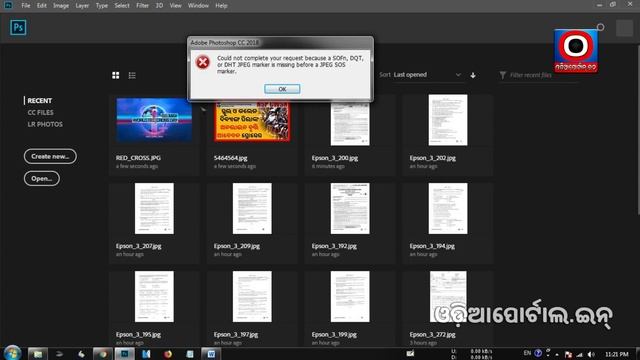The height and width of the screenshot is (360, 640).
Task: Switch to grid view of recent files
Action: tap(116, 76)
